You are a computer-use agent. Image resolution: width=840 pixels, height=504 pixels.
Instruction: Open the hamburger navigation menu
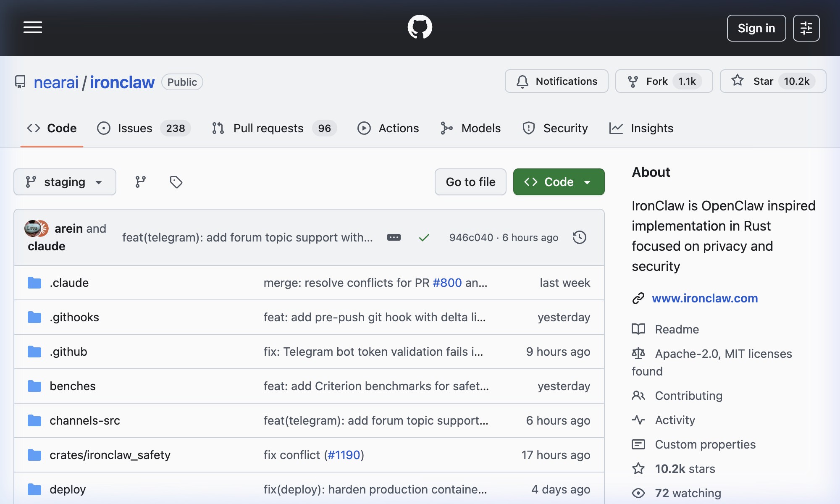(x=33, y=28)
